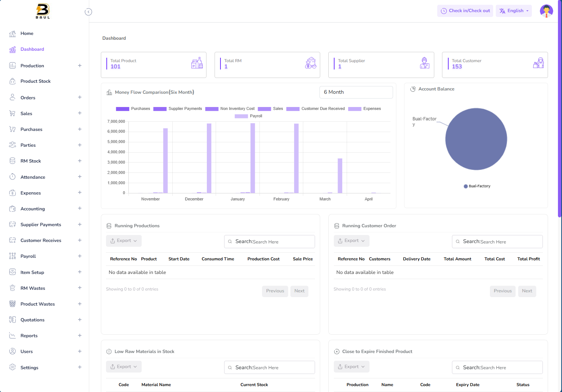Image resolution: width=562 pixels, height=392 pixels.
Task: Collapse the sidebar with the arrow icon
Action: coord(88,12)
